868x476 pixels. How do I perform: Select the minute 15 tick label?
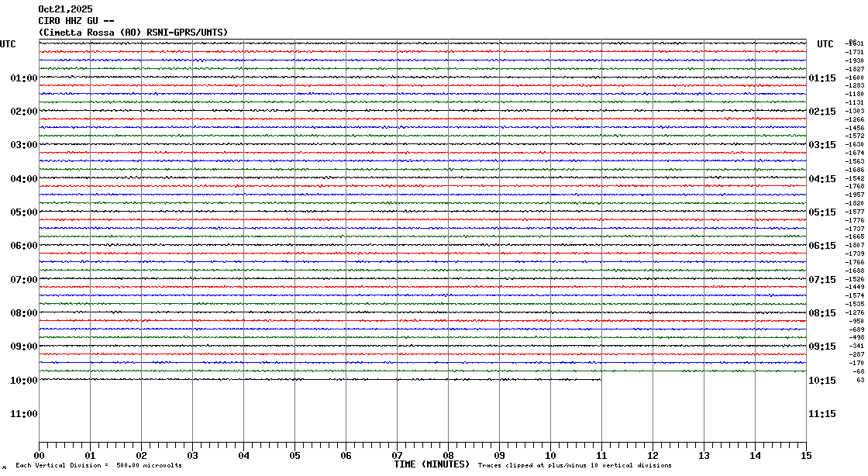tap(805, 456)
